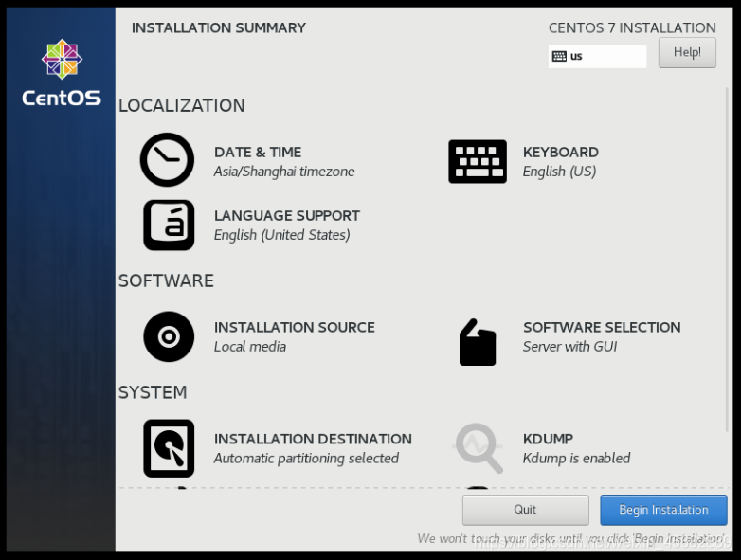Click the Begin Installation button
The width and height of the screenshot is (741, 560).
tap(663, 510)
